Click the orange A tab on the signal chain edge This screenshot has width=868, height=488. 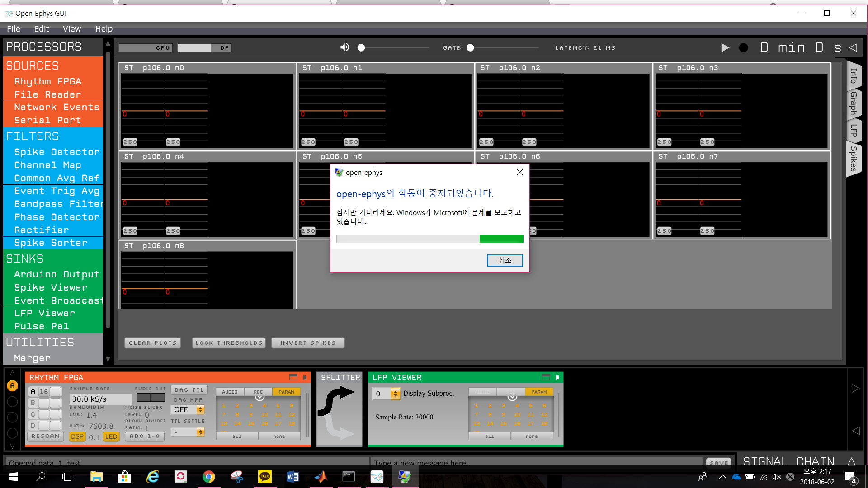12,385
